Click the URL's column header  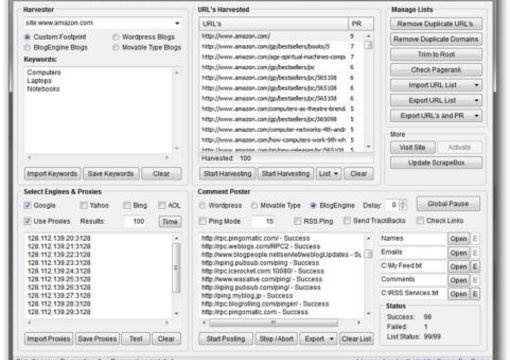(274, 24)
